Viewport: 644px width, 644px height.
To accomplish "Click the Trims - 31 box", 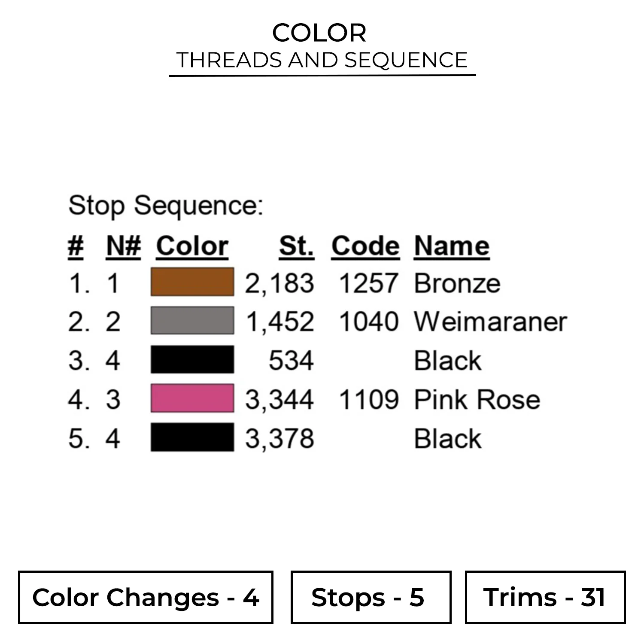I will 545,597.
